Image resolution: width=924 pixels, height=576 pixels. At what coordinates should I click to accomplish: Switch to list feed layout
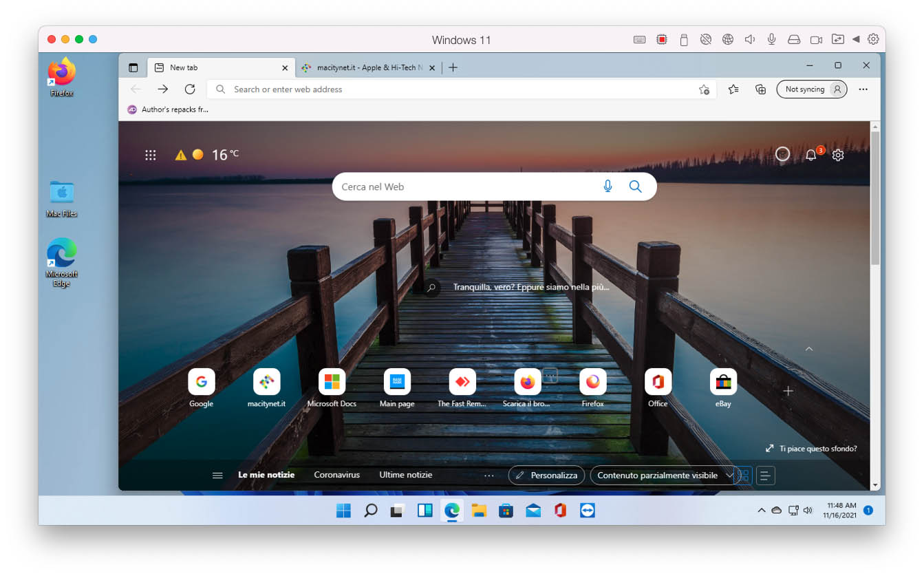[766, 476]
